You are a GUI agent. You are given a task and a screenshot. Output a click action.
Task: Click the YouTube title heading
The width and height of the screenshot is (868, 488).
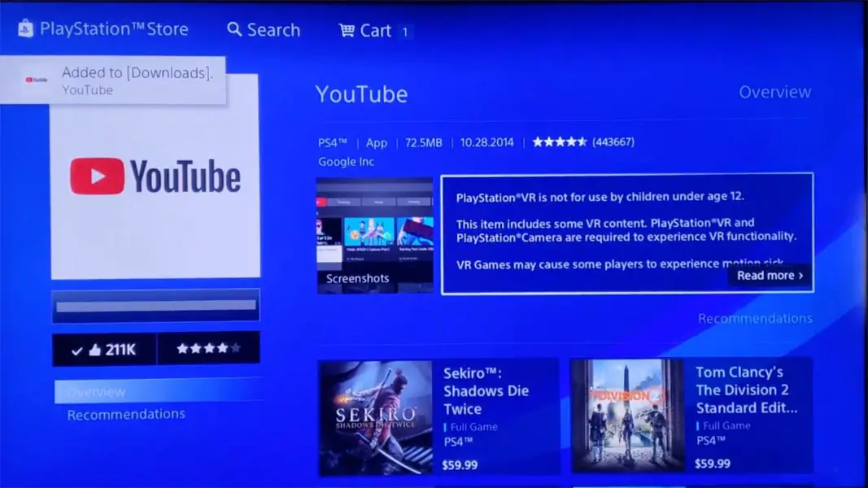coord(361,94)
